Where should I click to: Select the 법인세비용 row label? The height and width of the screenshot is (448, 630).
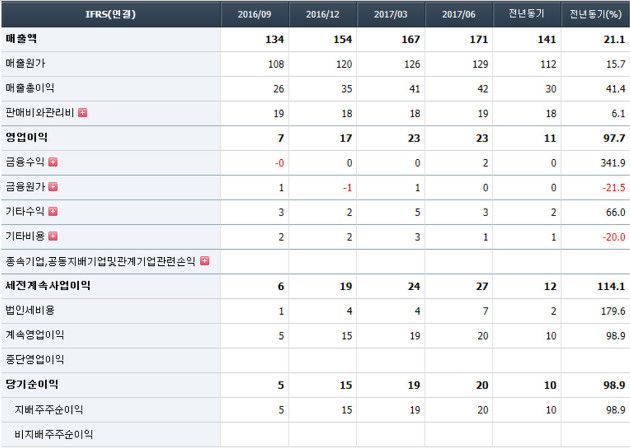click(x=30, y=310)
